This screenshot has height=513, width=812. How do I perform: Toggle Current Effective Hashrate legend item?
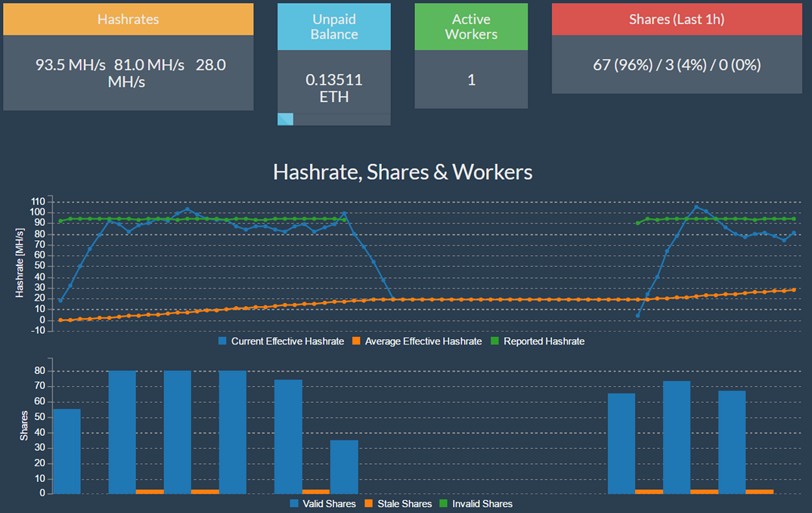(280, 341)
